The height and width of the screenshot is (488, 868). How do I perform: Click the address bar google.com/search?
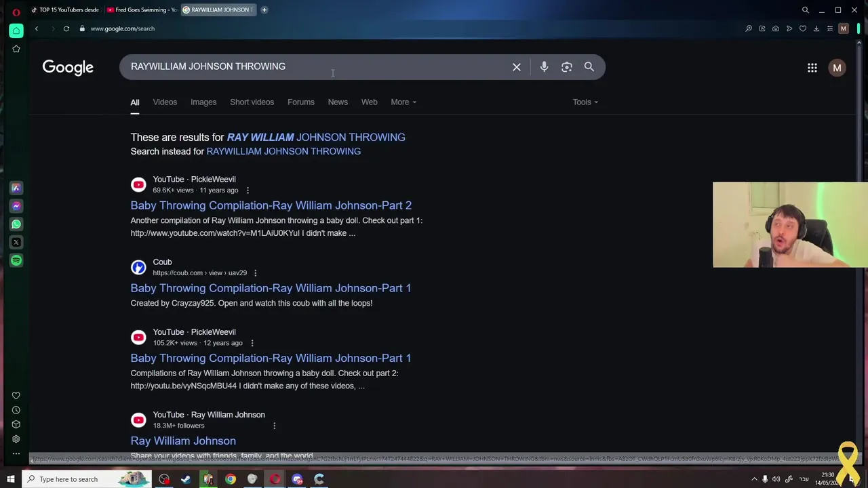123,28
